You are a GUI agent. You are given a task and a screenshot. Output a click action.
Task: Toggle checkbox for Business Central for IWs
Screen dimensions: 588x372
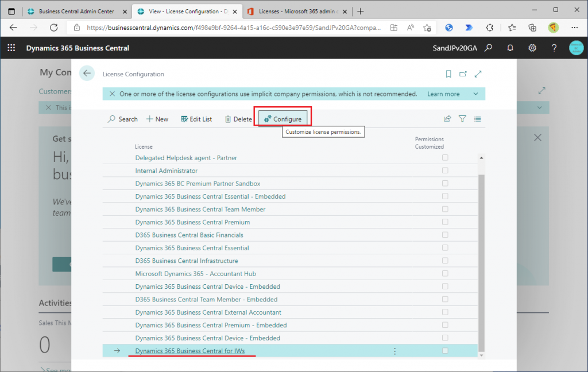click(445, 351)
